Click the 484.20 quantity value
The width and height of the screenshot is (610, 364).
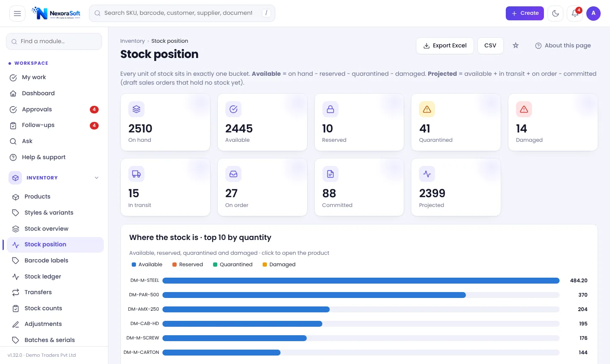(x=579, y=281)
